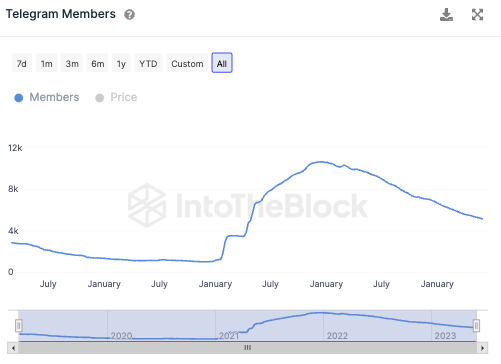Click the help question mark icon

click(129, 15)
